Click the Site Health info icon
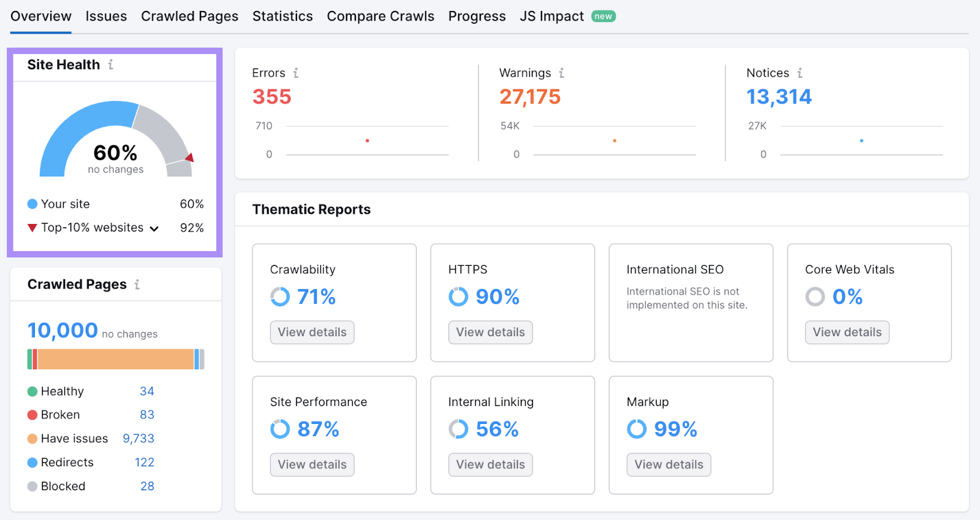 (111, 64)
